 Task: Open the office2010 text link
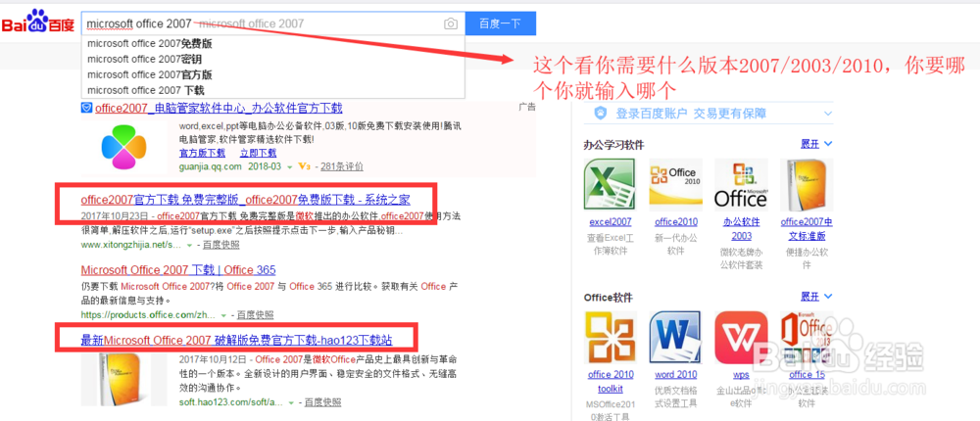point(675,221)
